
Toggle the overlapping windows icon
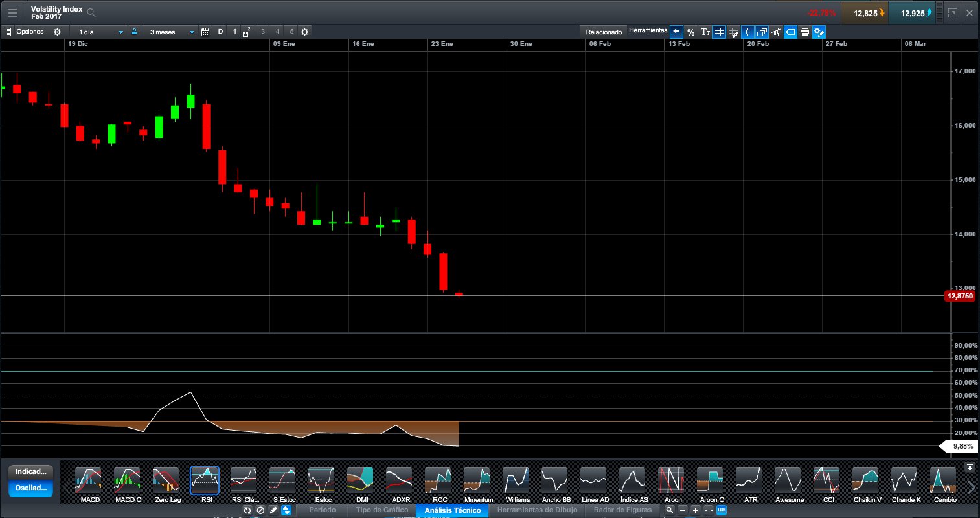762,32
